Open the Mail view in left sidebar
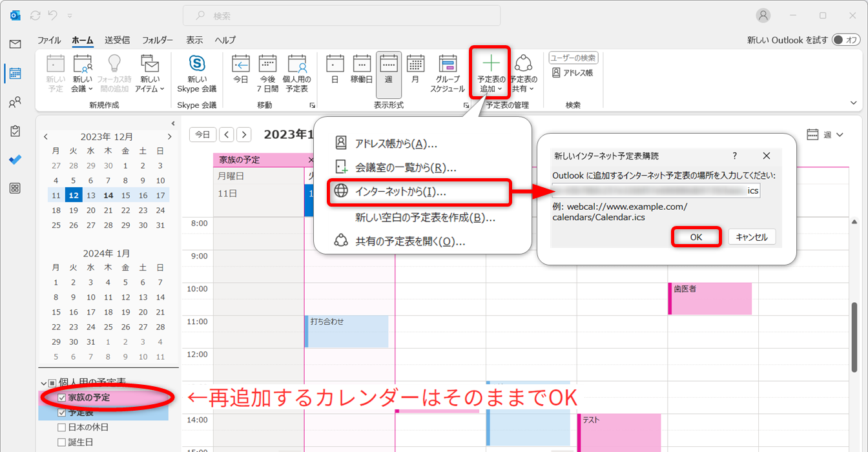The width and height of the screenshot is (868, 452). click(15, 44)
